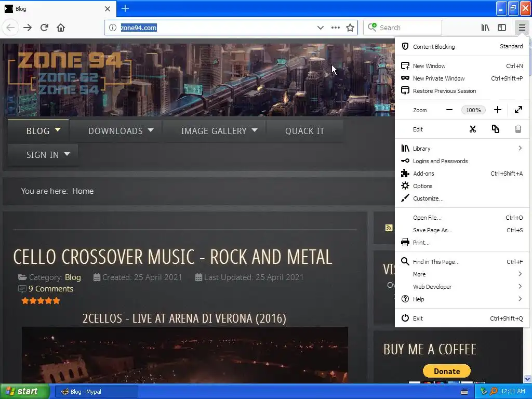Viewport: 532px width, 399px height.
Task: Select Open File... entry
Action: (x=462, y=218)
